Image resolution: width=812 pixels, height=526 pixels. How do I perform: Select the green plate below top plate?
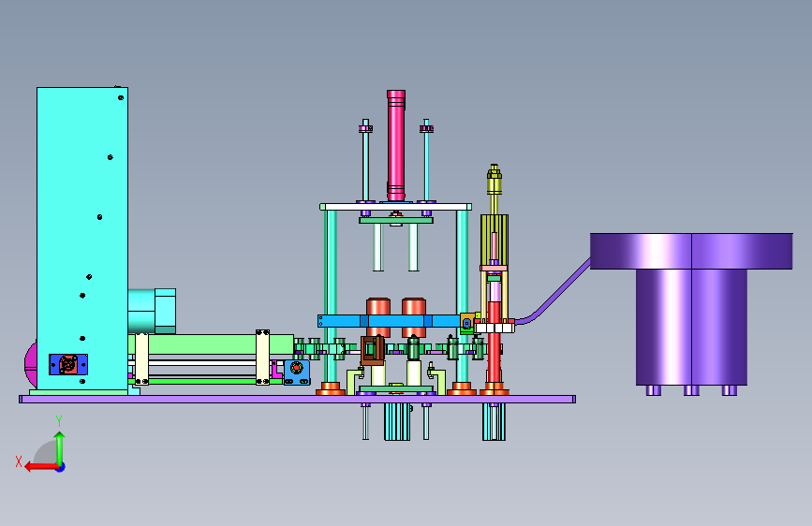(396, 221)
